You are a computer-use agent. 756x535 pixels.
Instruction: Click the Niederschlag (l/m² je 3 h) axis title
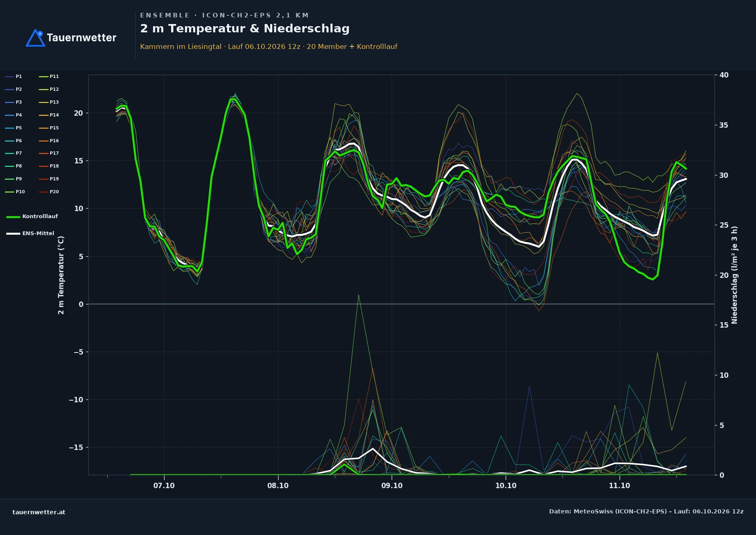(734, 275)
